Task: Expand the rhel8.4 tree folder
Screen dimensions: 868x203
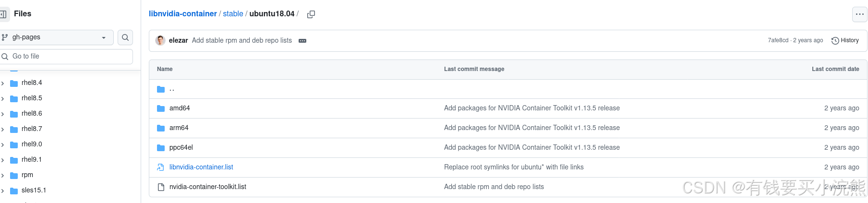Action: pyautogui.click(x=3, y=83)
